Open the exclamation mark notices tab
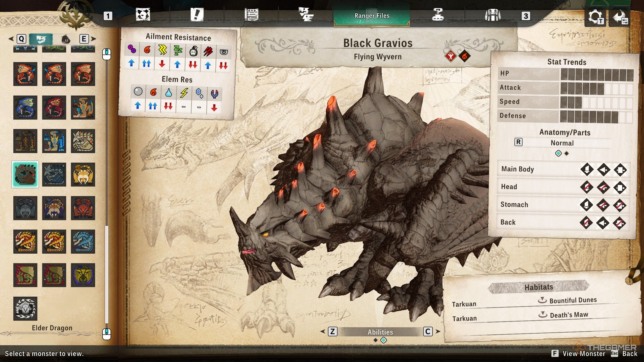This screenshot has width=644, height=362. click(197, 15)
